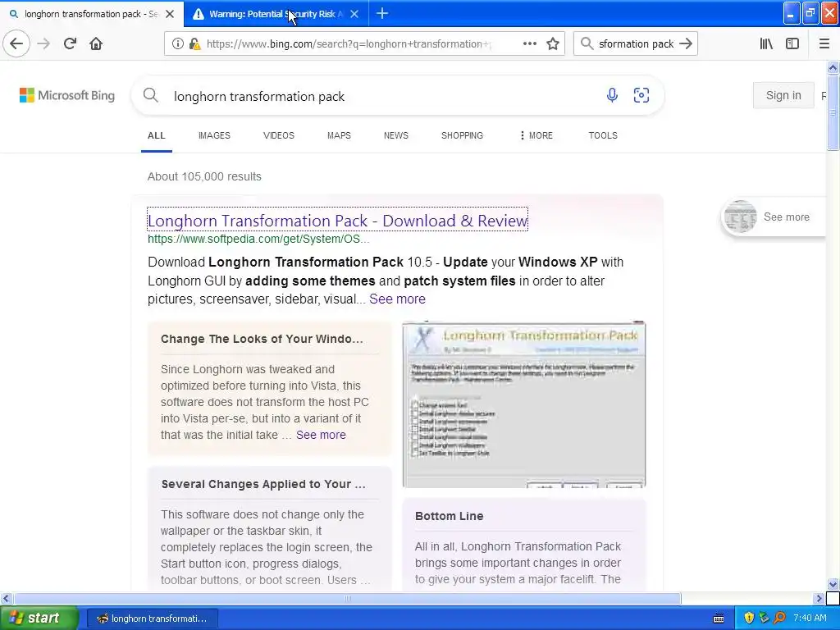Image resolution: width=840 pixels, height=630 pixels.
Task: Open the Windows Start menu
Action: pos(39,618)
